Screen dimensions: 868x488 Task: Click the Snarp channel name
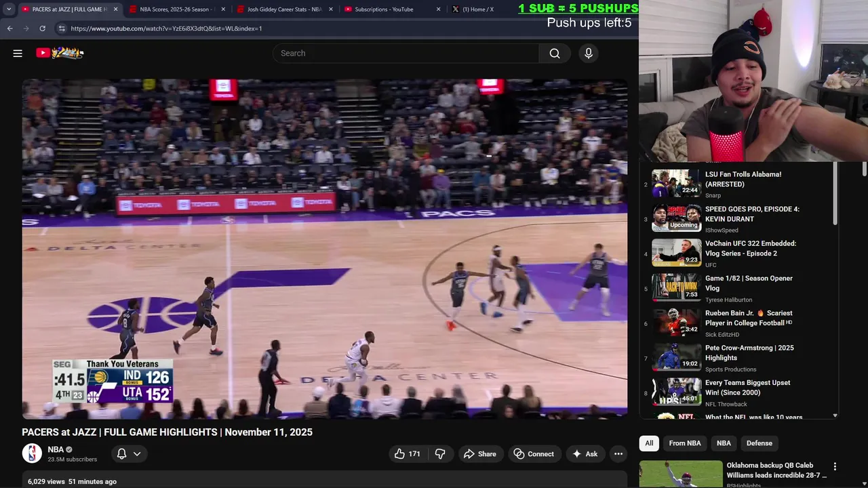coord(713,196)
